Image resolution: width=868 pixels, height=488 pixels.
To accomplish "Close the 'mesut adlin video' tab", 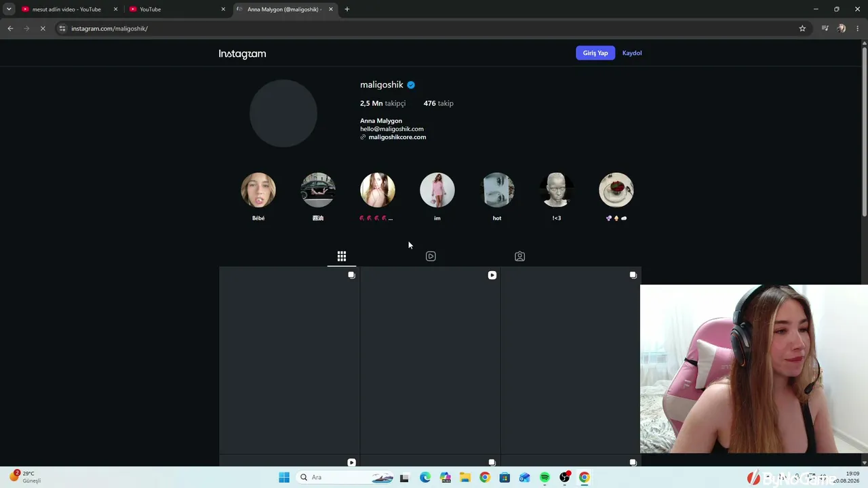I will 115,9.
